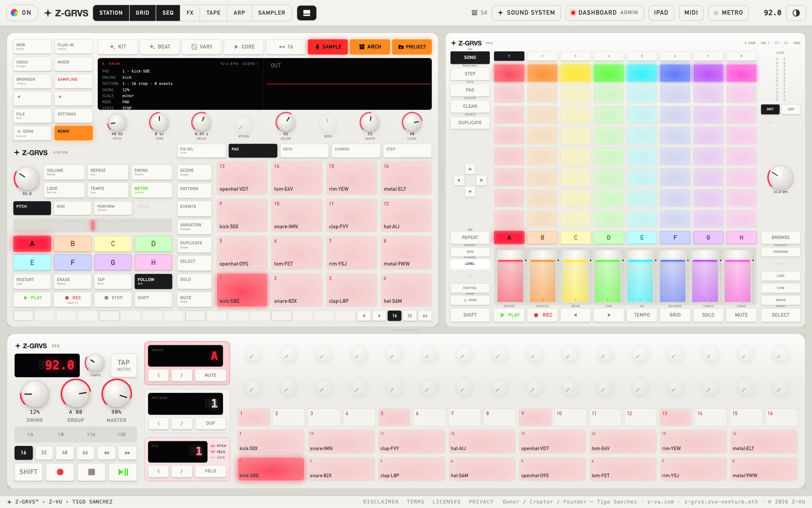This screenshot has height=508, width=812.
Task: Open the TAPE tab
Action: [x=213, y=13]
